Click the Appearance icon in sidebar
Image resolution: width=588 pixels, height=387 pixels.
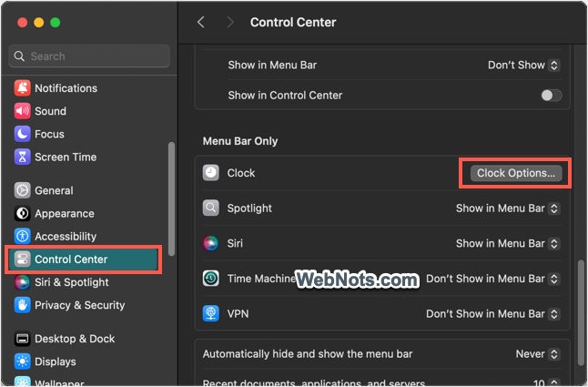tap(23, 213)
